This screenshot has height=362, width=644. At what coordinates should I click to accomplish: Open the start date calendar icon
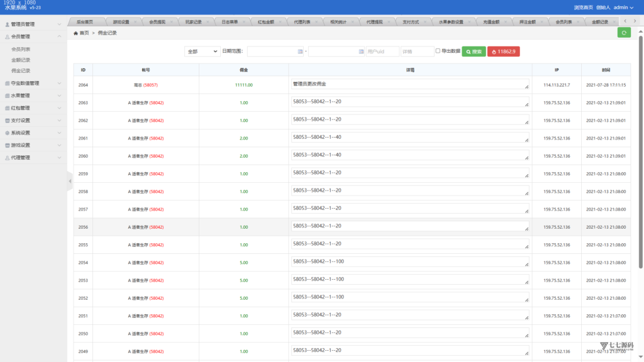tap(300, 52)
